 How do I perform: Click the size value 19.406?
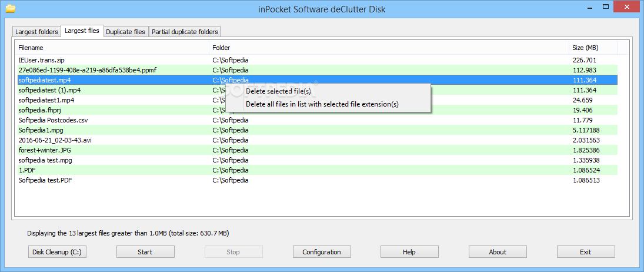(x=583, y=110)
